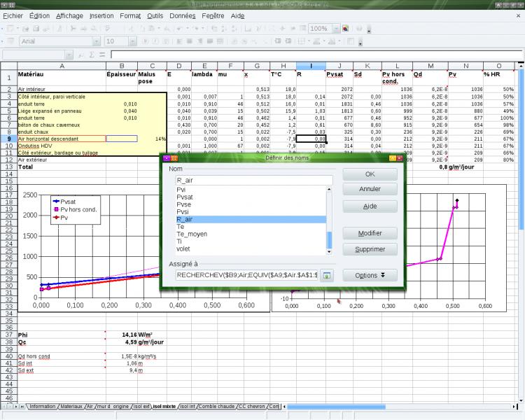
Task: Click the Function Wizard icon
Action: (80, 55)
